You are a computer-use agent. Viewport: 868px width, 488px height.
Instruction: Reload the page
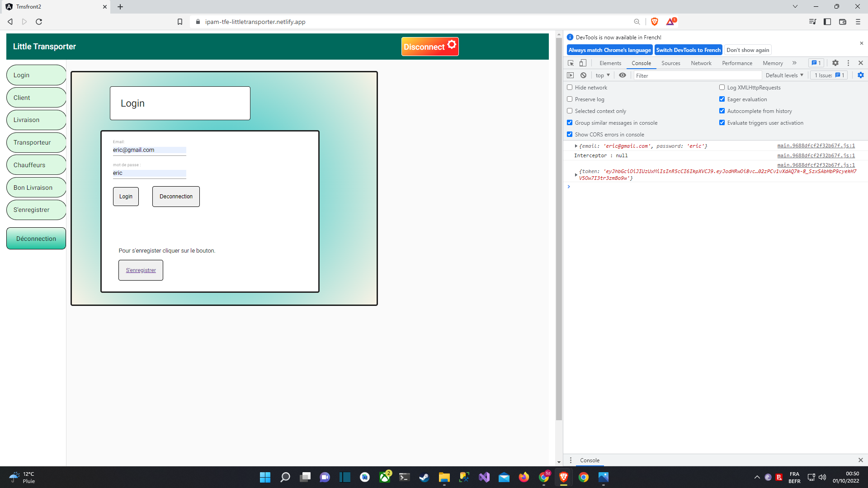(39, 22)
